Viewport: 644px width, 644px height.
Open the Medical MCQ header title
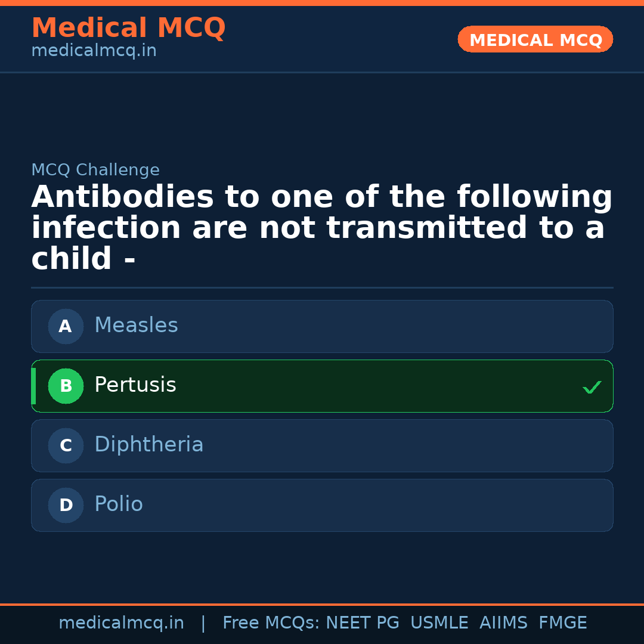pos(128,28)
